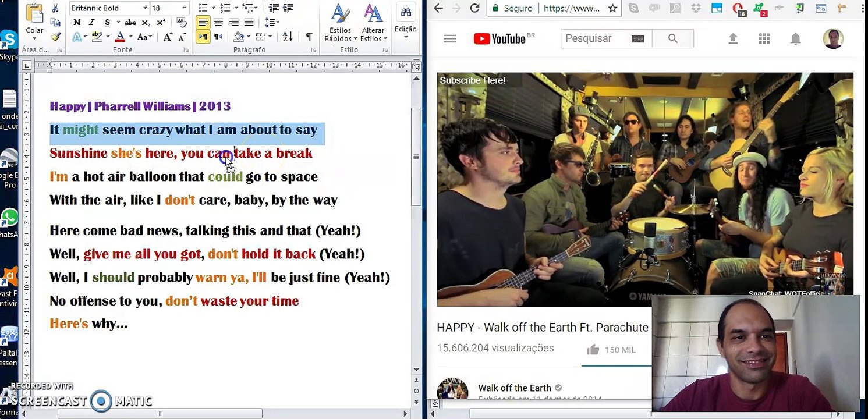
Task: Expand the numbered list style dropdown
Action: pyautogui.click(x=235, y=8)
